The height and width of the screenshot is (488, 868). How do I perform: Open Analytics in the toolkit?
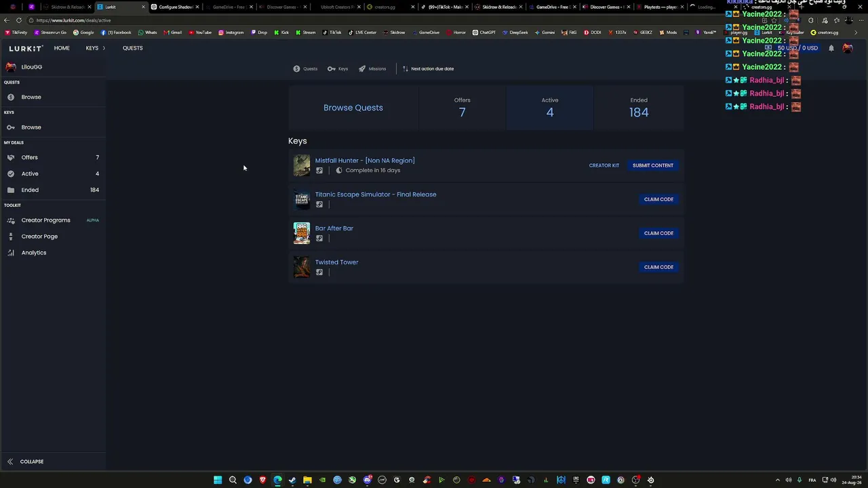[53, 253]
